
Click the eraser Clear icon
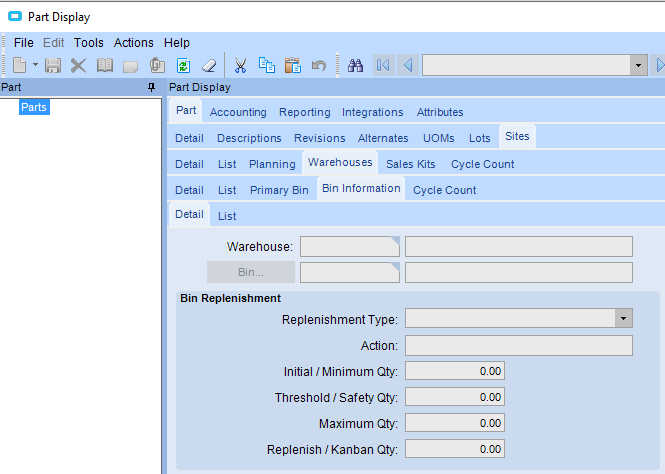point(209,65)
